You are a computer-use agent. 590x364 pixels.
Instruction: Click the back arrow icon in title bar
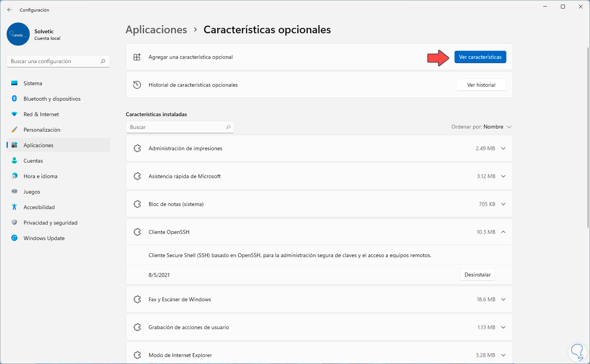(x=10, y=10)
